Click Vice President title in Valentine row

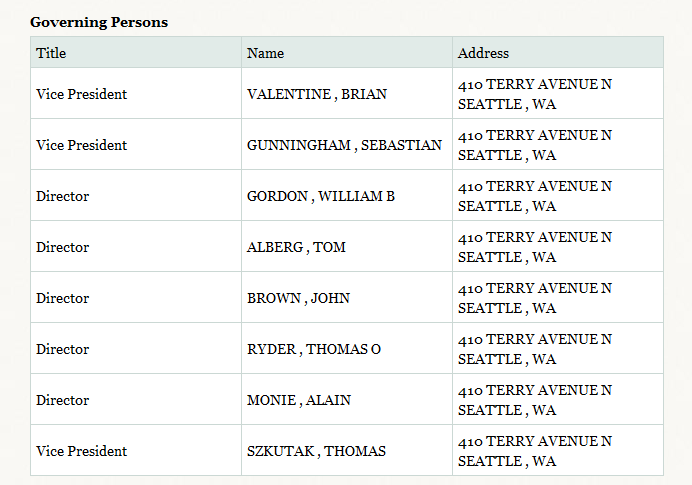[82, 94]
